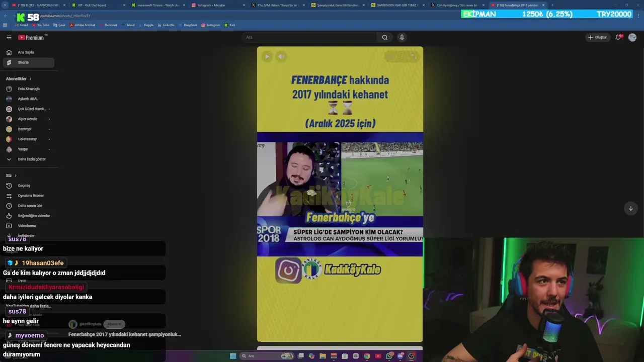The width and height of the screenshot is (644, 362).
Task: Expand Daha fazla göster subscriptions
Action: tap(28, 159)
